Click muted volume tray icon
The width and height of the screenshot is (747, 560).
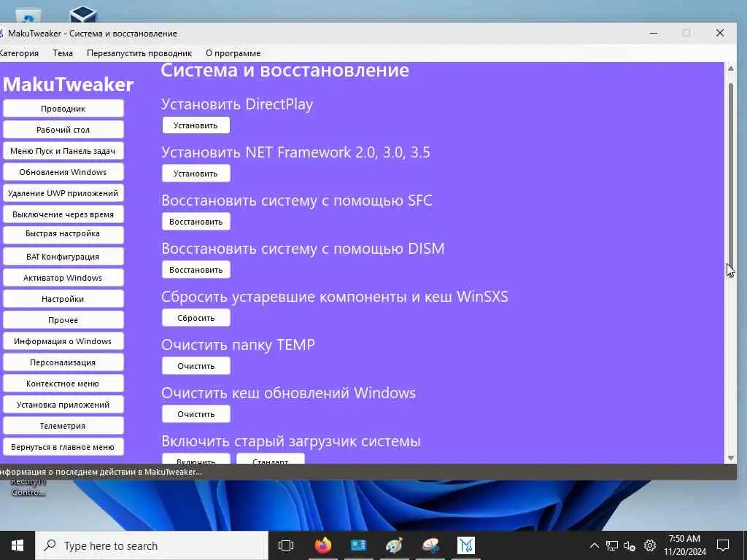[630, 545]
